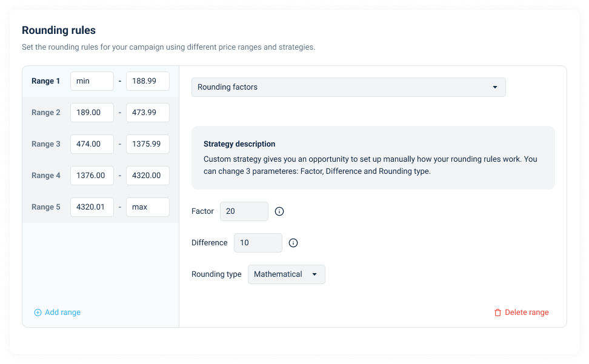
Task: Click the info icon beside the Difference field
Action: (x=293, y=243)
